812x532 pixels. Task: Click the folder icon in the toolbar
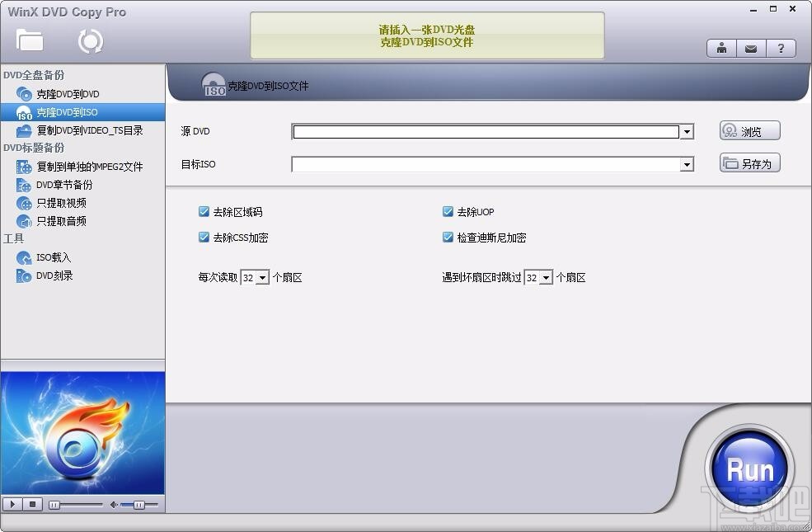point(30,40)
